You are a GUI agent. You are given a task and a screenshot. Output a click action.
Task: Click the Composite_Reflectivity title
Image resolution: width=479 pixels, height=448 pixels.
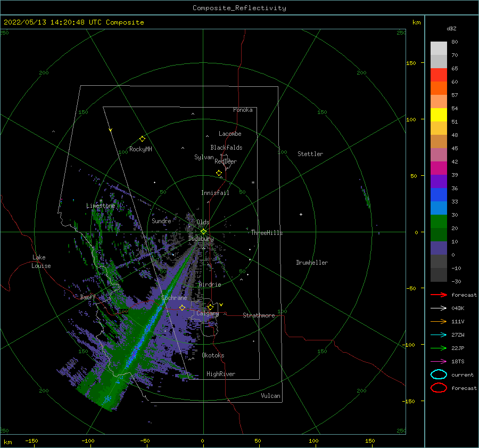[x=240, y=8]
